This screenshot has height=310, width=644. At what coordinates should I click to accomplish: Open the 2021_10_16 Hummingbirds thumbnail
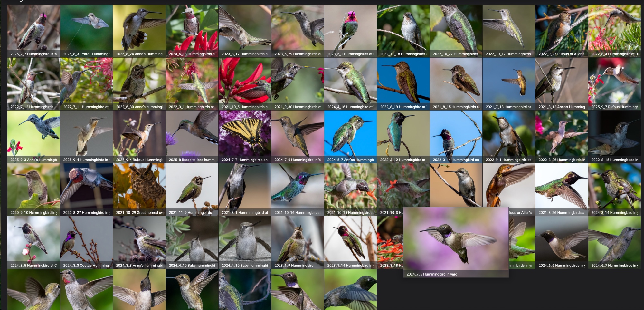(x=298, y=187)
